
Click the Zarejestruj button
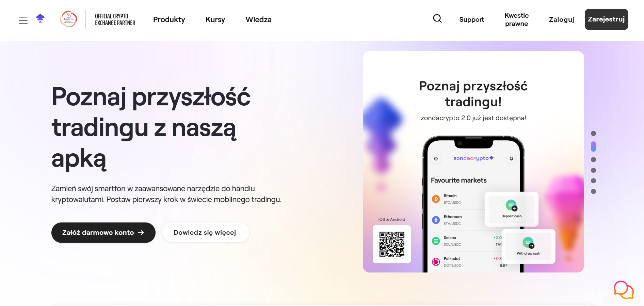[606, 19]
